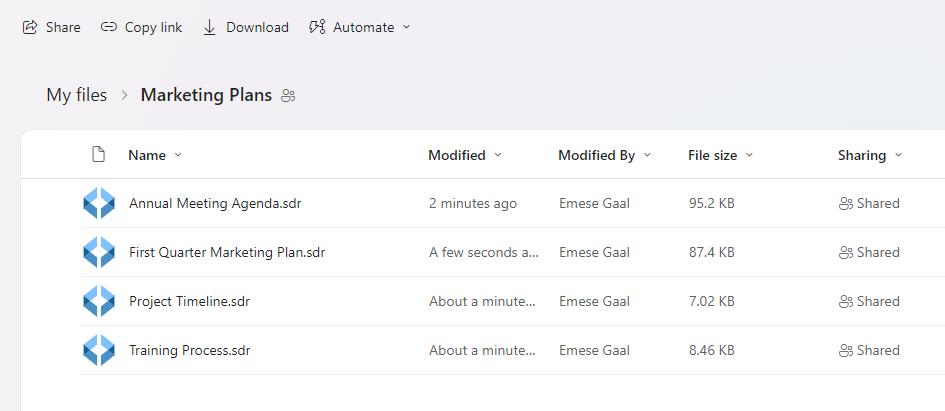
Task: Click the file type column header icon
Action: 98,155
